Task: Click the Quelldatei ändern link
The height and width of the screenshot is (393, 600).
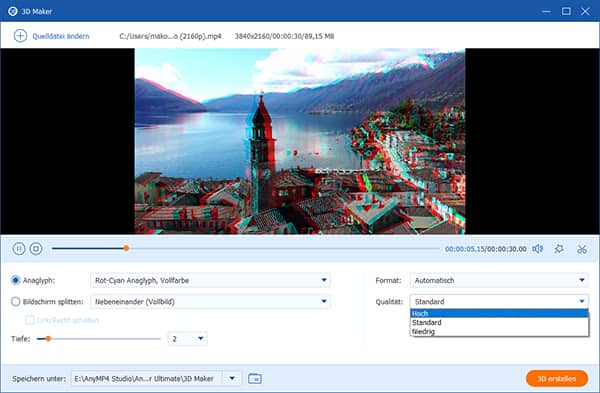Action: click(x=60, y=36)
